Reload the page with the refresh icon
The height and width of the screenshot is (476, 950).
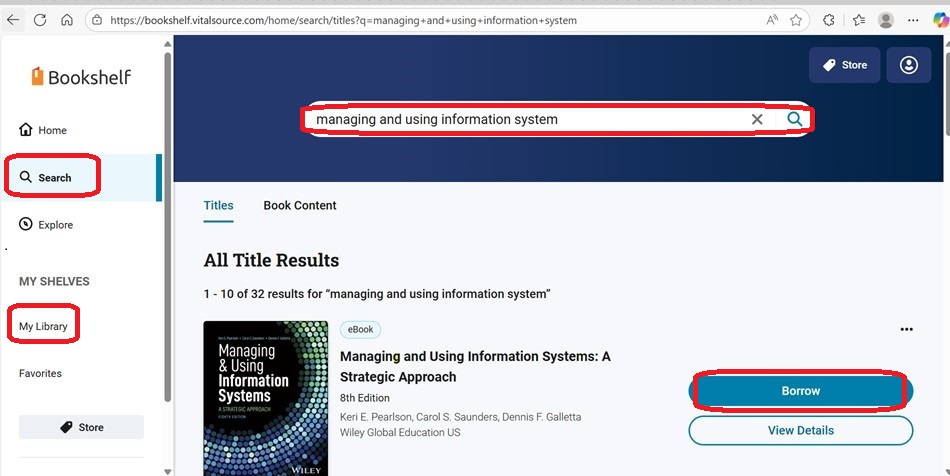[x=40, y=20]
